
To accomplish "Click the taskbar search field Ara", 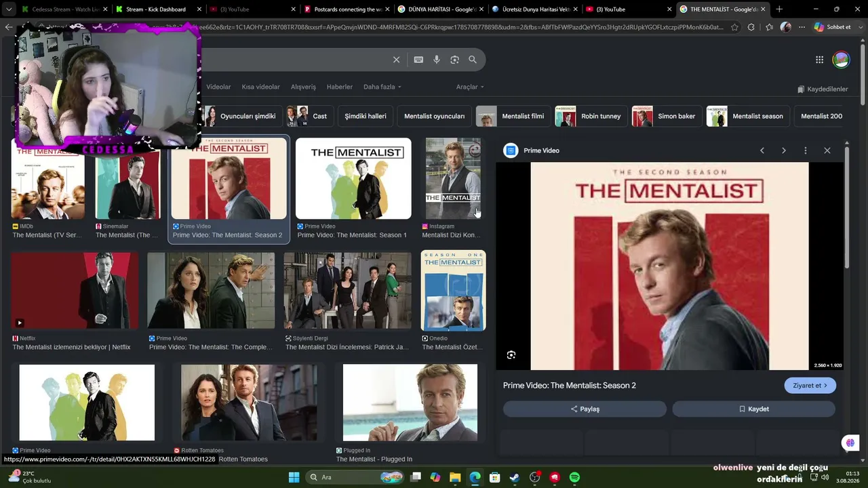I will [x=355, y=477].
